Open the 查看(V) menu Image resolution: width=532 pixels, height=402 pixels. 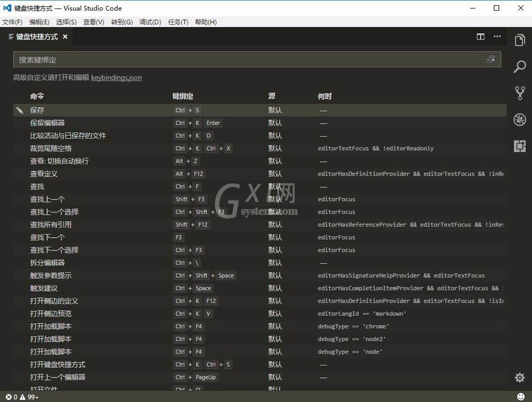pos(94,22)
